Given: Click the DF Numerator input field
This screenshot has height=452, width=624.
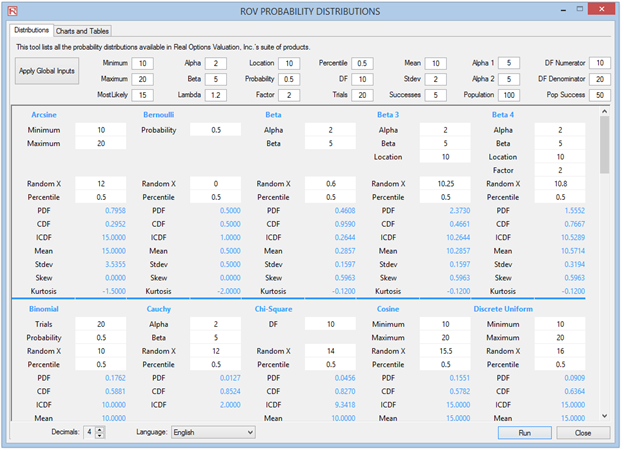Looking at the screenshot, I should (x=600, y=63).
